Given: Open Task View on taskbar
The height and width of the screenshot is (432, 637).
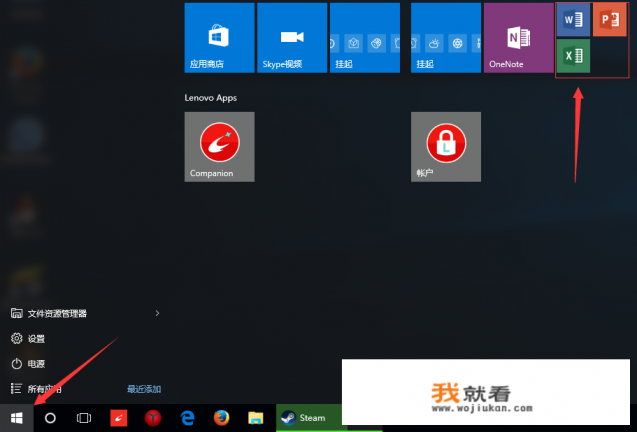Looking at the screenshot, I should coord(84,418).
